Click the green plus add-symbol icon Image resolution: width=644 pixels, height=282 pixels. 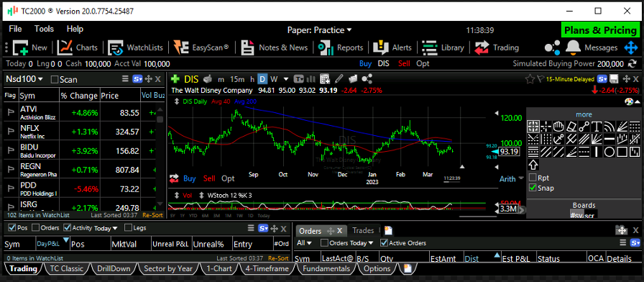[175, 79]
